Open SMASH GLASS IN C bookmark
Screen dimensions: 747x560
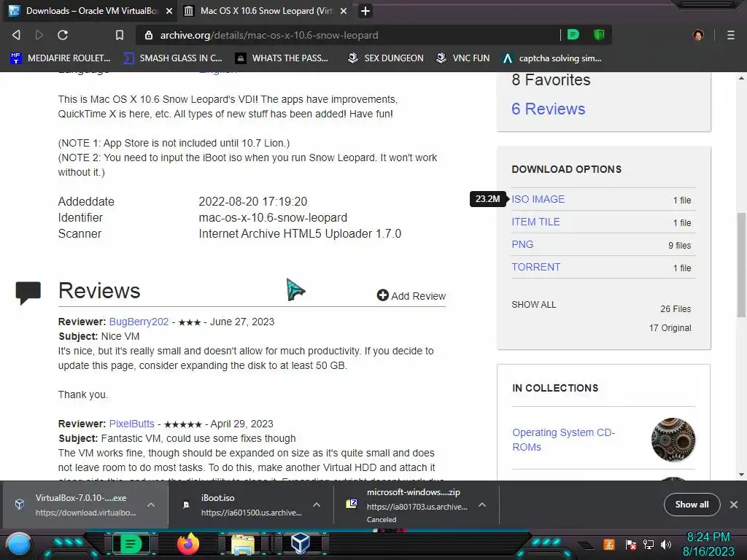pos(172,58)
